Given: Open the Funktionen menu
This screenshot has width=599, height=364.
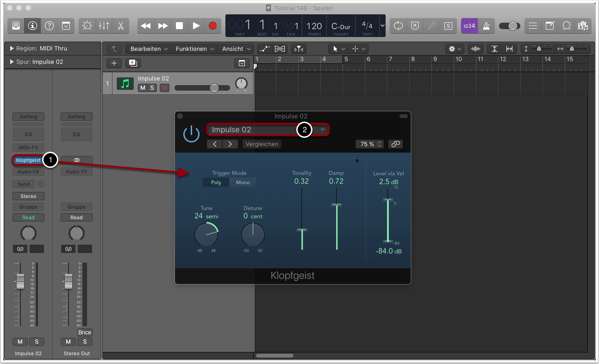Looking at the screenshot, I should pyautogui.click(x=194, y=49).
